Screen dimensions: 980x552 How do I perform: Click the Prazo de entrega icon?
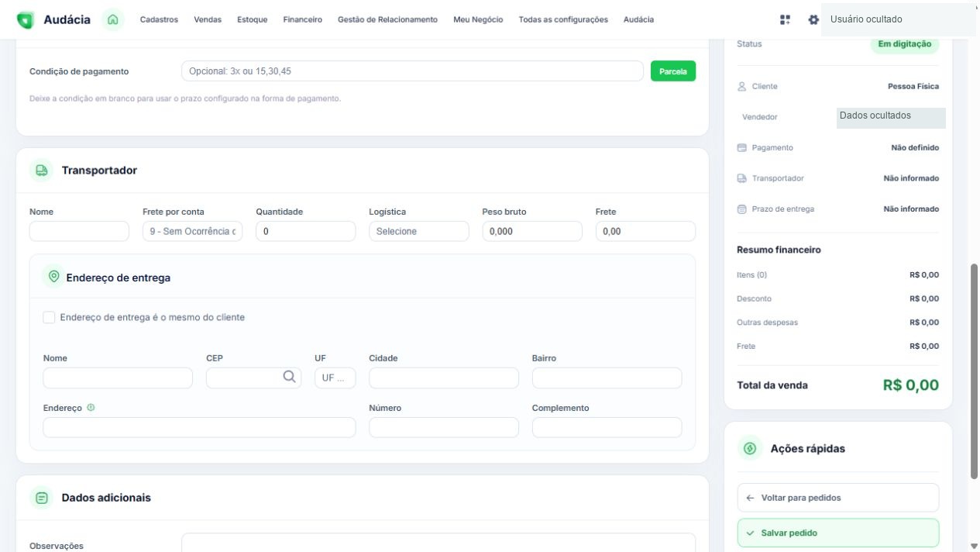741,209
